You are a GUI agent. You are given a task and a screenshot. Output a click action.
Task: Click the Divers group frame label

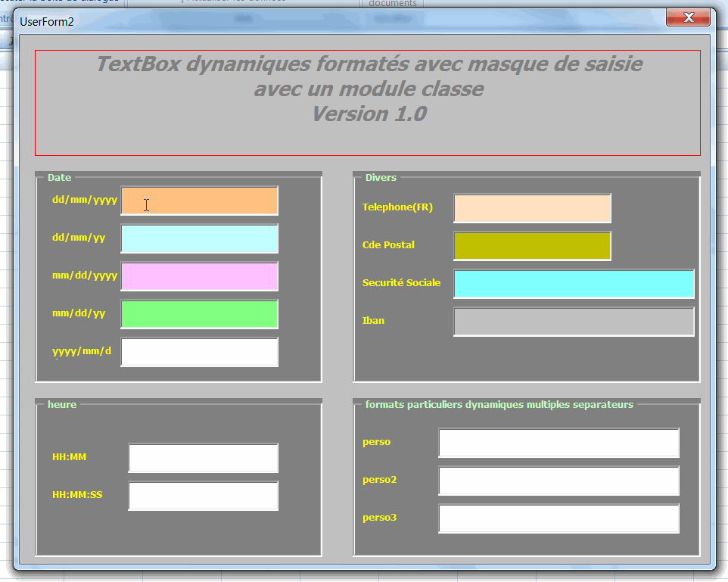[x=381, y=178]
